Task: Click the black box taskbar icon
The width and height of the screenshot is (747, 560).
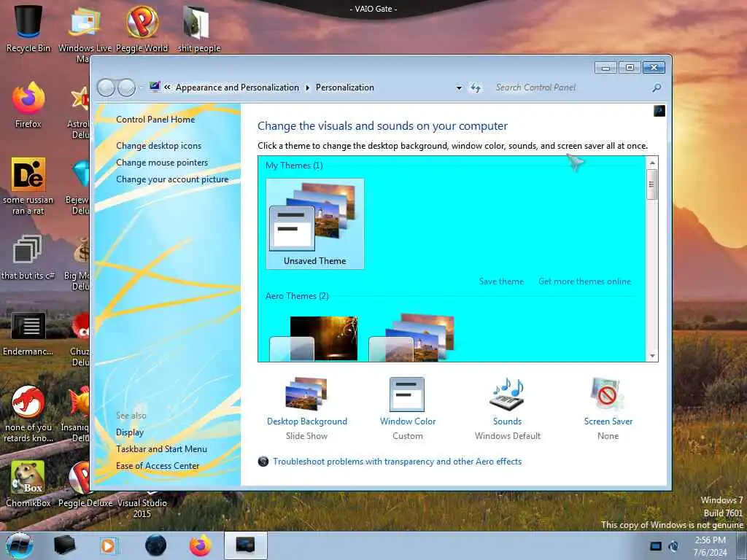Action: (x=64, y=545)
